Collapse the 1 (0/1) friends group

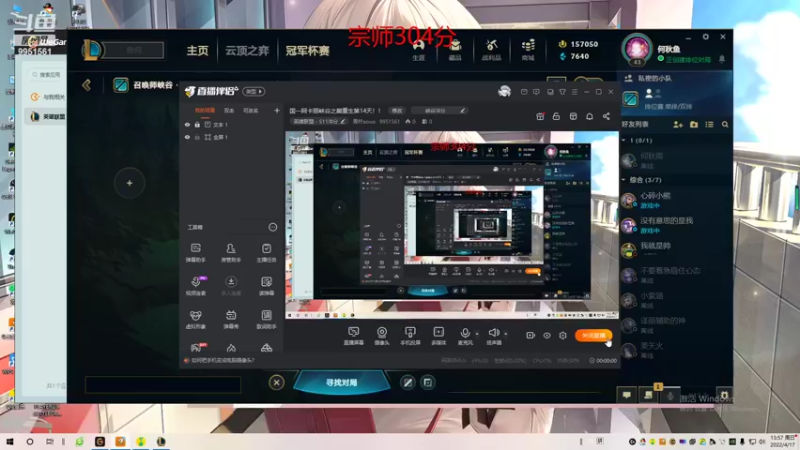coord(624,140)
